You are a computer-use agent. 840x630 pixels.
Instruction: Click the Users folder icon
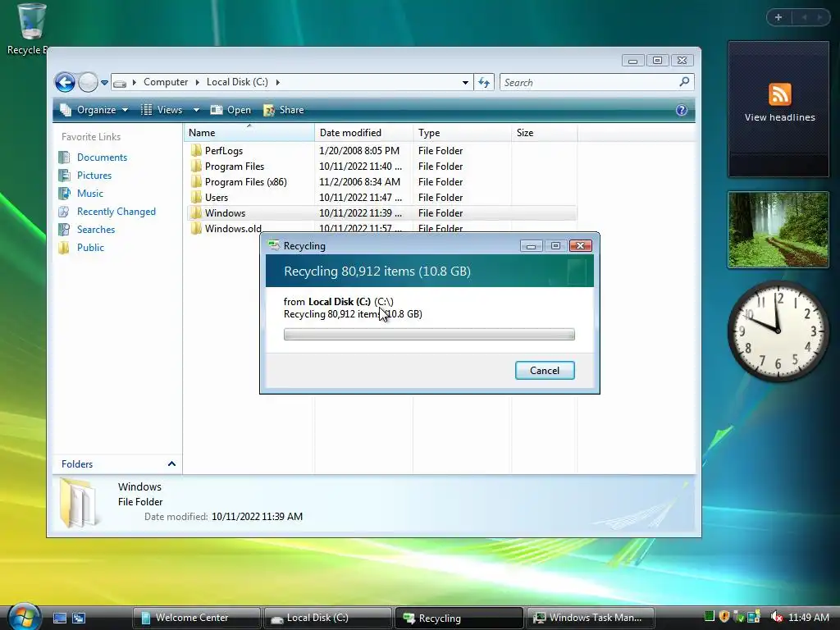[196, 198]
